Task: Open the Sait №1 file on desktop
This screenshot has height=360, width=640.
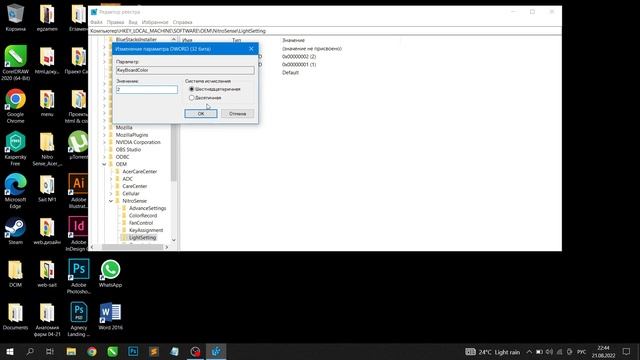Action: 47,188
